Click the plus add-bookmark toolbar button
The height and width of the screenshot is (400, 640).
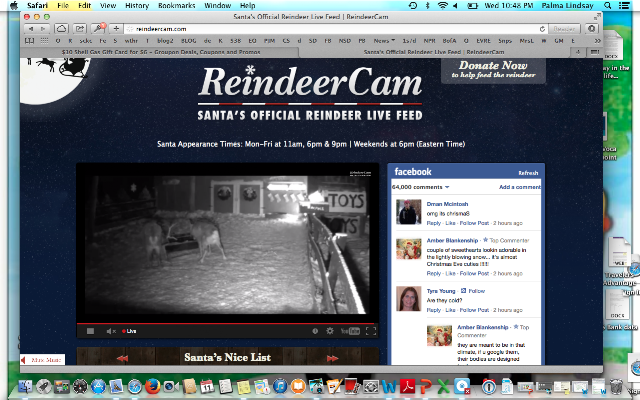(x=116, y=29)
